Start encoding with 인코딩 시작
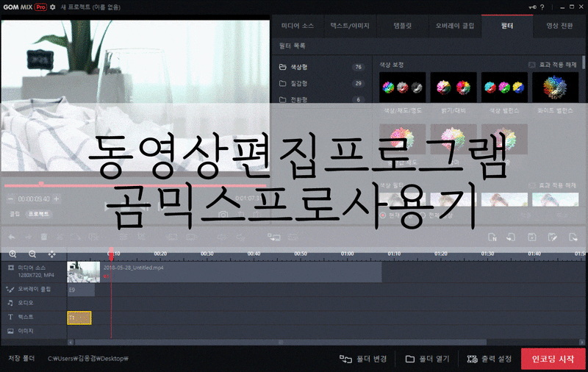The width and height of the screenshot is (588, 372). coord(553,359)
